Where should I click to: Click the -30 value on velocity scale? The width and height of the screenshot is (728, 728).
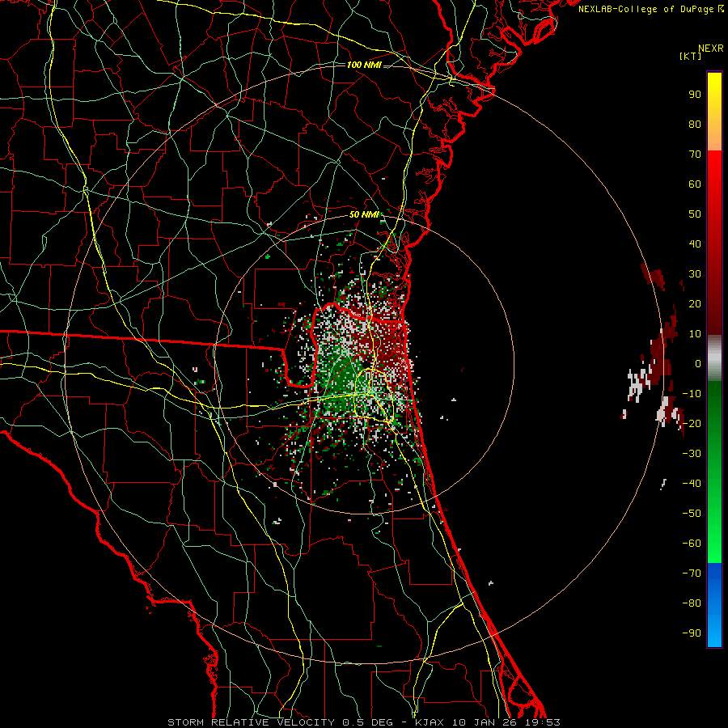click(692, 454)
